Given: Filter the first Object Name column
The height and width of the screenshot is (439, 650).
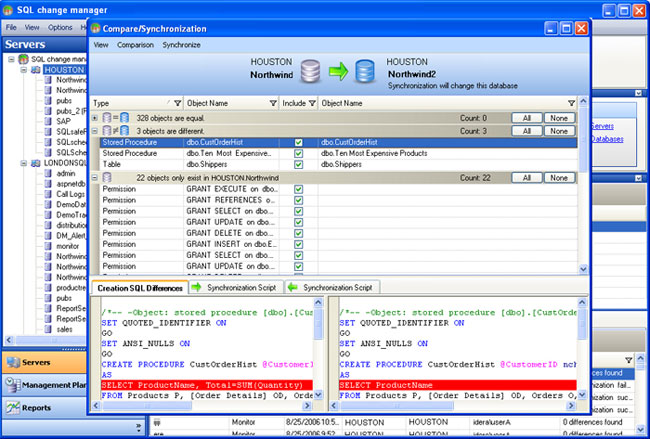Looking at the screenshot, I should [273, 103].
